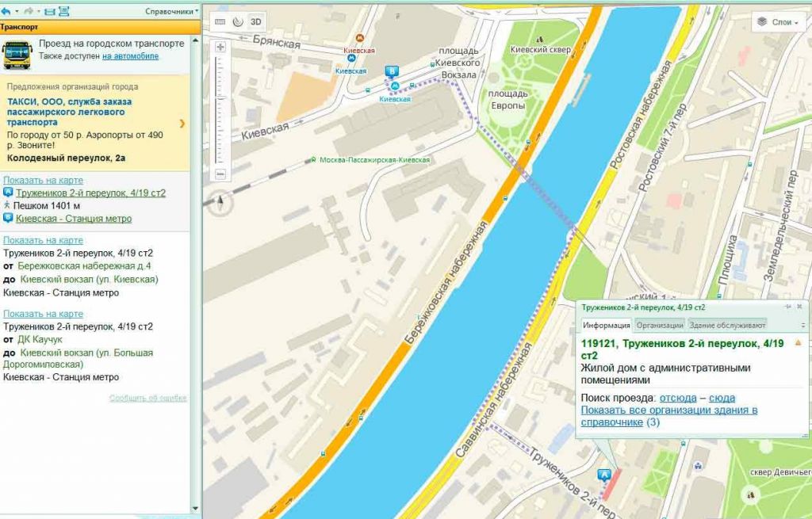
Task: Click the blue back arrow in the toolbar
Action: coord(6,11)
